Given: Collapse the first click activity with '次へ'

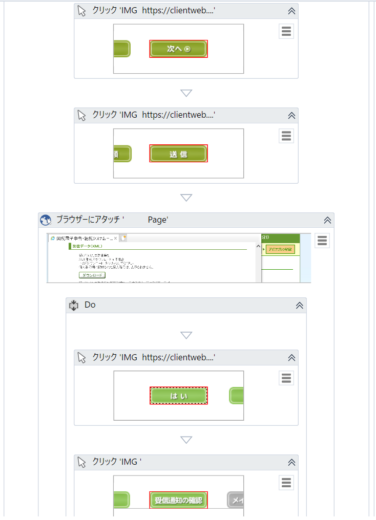Looking at the screenshot, I should coord(291,11).
